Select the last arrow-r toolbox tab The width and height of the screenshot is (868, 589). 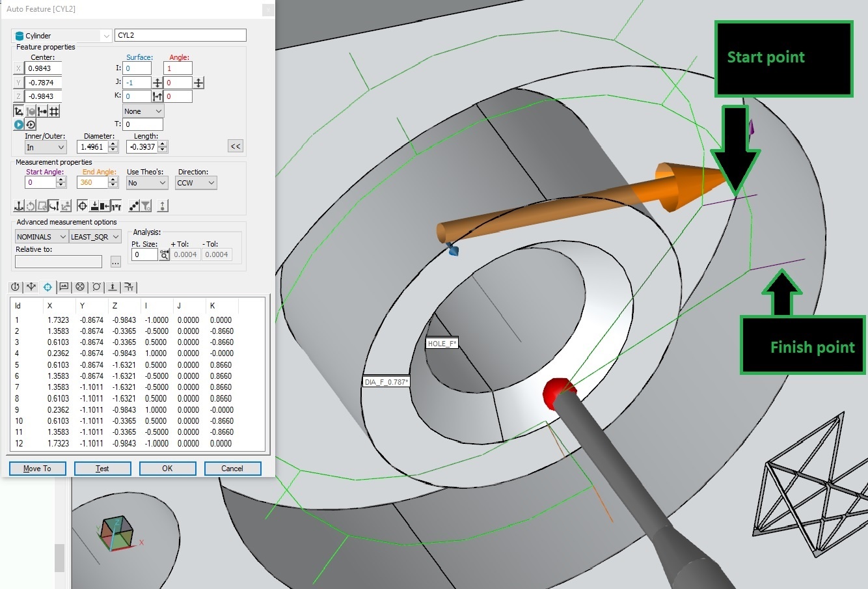129,287
